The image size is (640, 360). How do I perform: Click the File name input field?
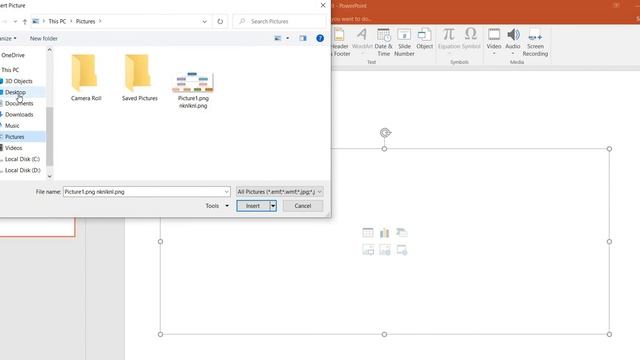[x=143, y=191]
